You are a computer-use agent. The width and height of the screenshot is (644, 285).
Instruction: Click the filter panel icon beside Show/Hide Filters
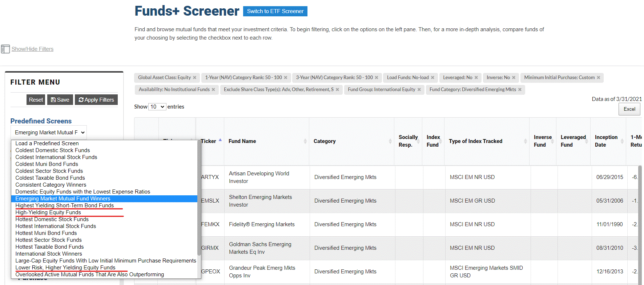5,49
